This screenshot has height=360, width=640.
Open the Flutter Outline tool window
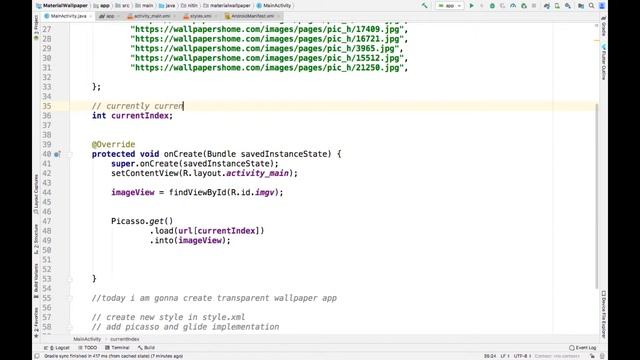pyautogui.click(x=604, y=62)
